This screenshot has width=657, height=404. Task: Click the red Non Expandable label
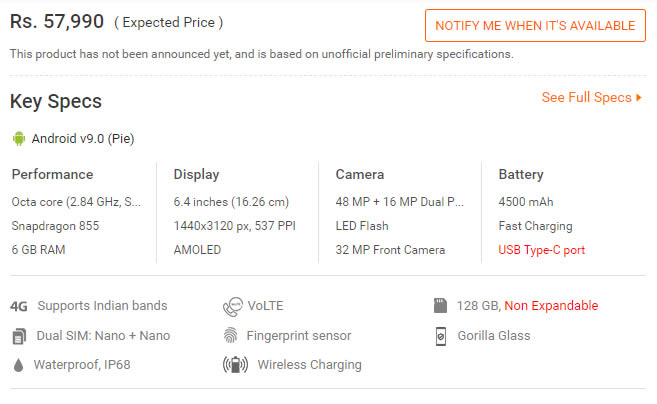551,306
